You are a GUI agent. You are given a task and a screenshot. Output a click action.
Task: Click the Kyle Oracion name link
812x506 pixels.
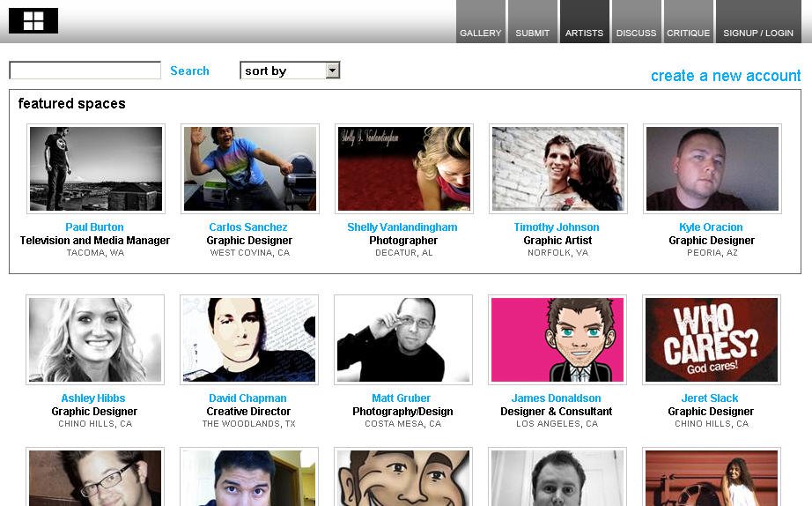[711, 227]
